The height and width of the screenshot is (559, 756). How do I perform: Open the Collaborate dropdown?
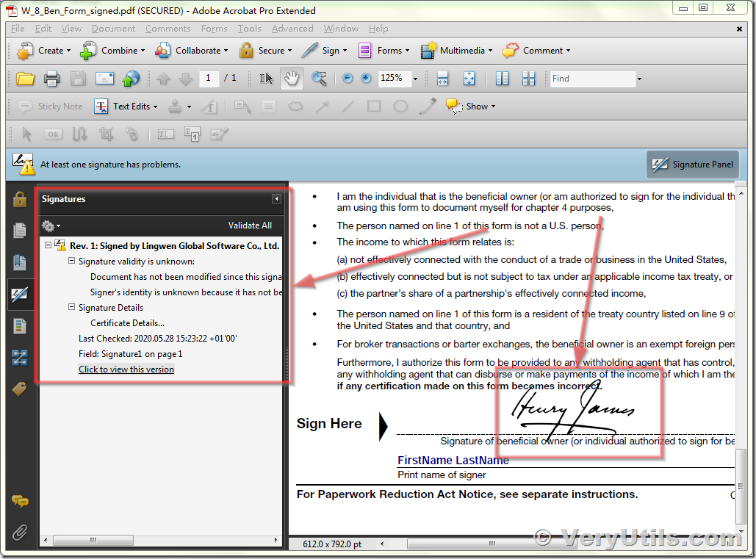pyautogui.click(x=192, y=51)
